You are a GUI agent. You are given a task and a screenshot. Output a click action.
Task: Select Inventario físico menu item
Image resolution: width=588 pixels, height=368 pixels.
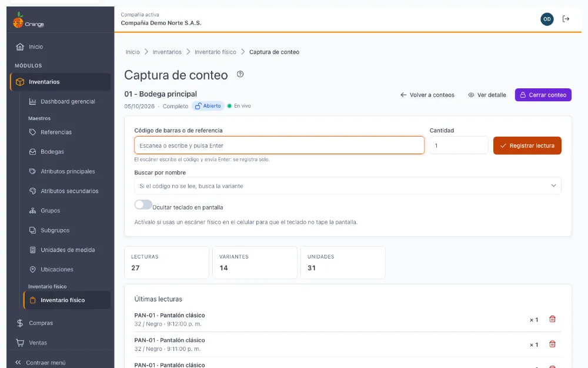coord(67,300)
